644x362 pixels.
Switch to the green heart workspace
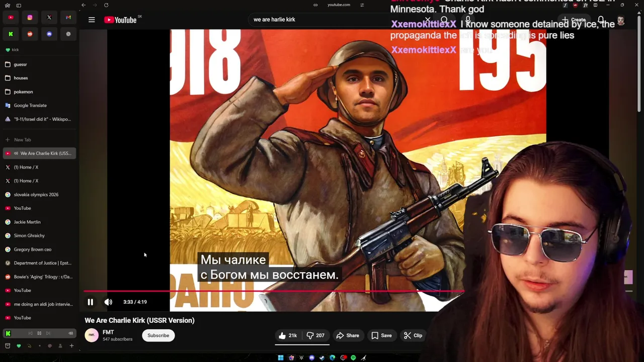[x=19, y=346]
